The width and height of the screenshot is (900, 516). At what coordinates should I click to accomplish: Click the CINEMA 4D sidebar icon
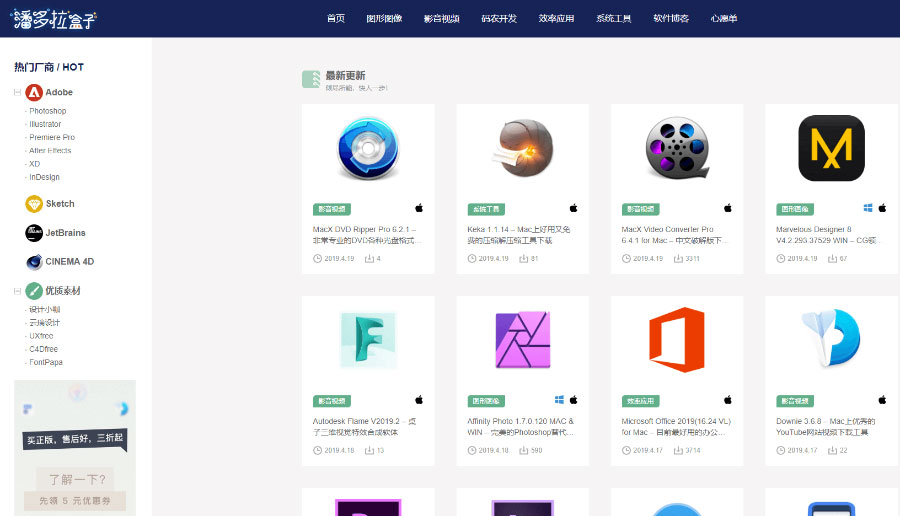[x=34, y=262]
